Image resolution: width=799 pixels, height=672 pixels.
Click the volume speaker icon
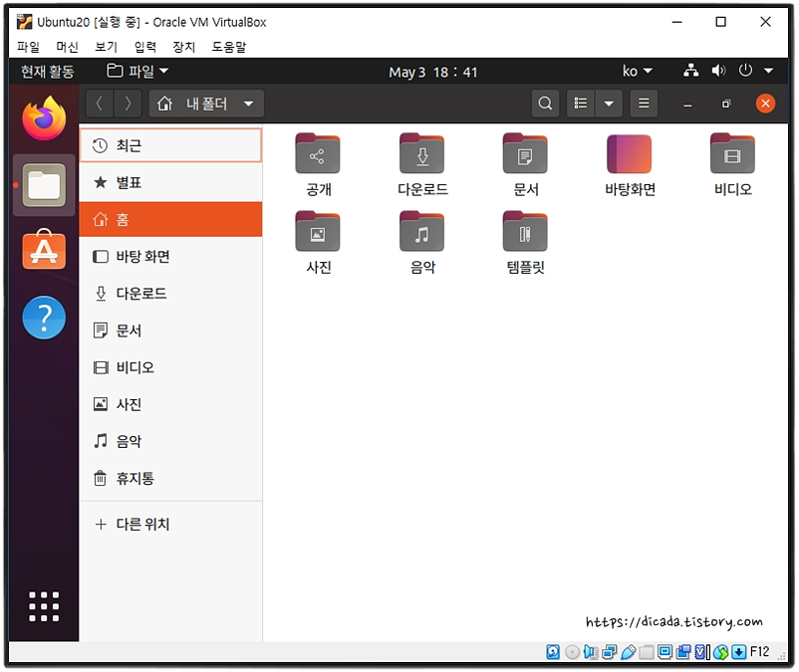coord(718,71)
